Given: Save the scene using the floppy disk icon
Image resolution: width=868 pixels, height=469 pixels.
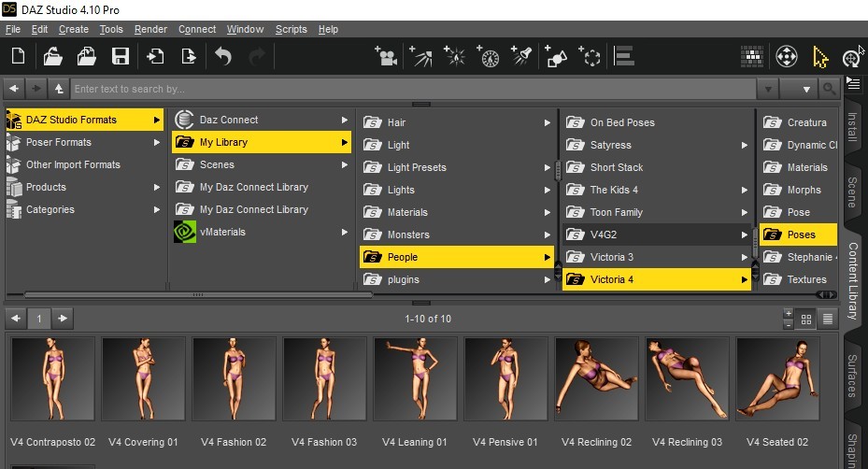Looking at the screenshot, I should coord(121,56).
